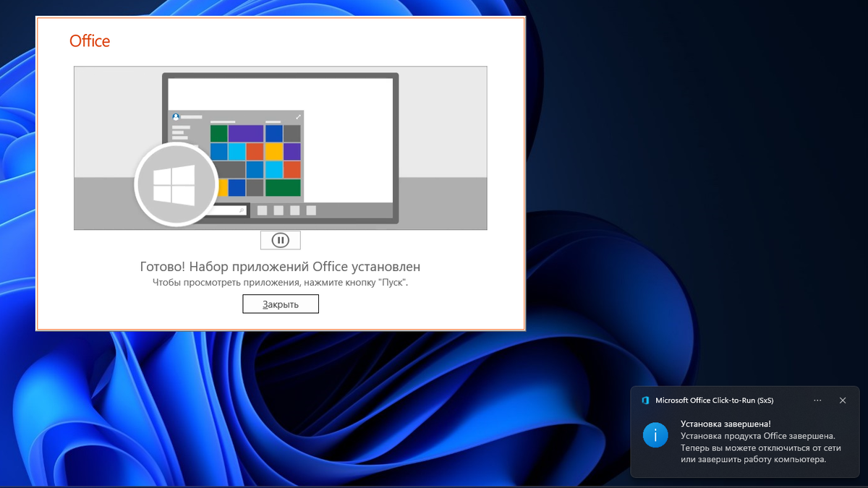
Task: Dismiss the Click-to-Run notification with X
Action: click(x=843, y=400)
